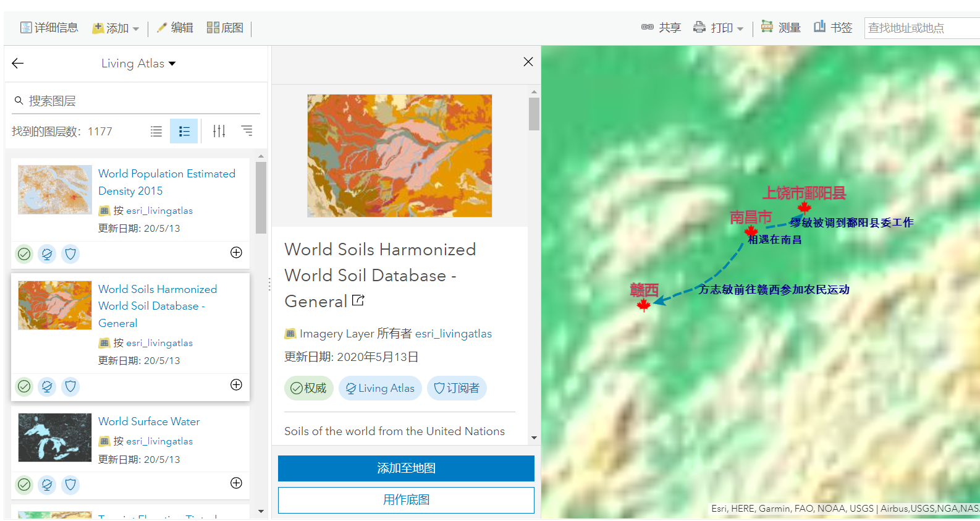Click esri_livingatlas owner under World Soils card

(159, 343)
